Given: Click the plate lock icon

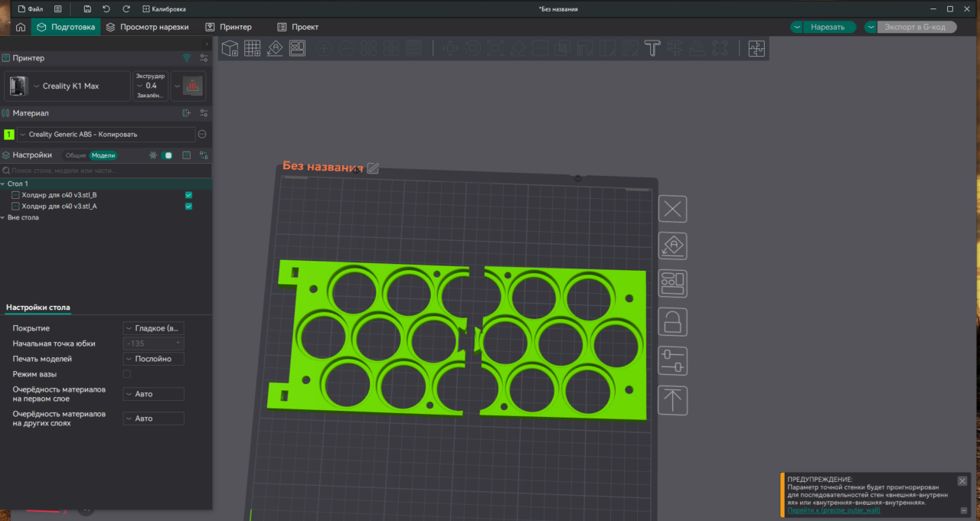Looking at the screenshot, I should point(673,323).
